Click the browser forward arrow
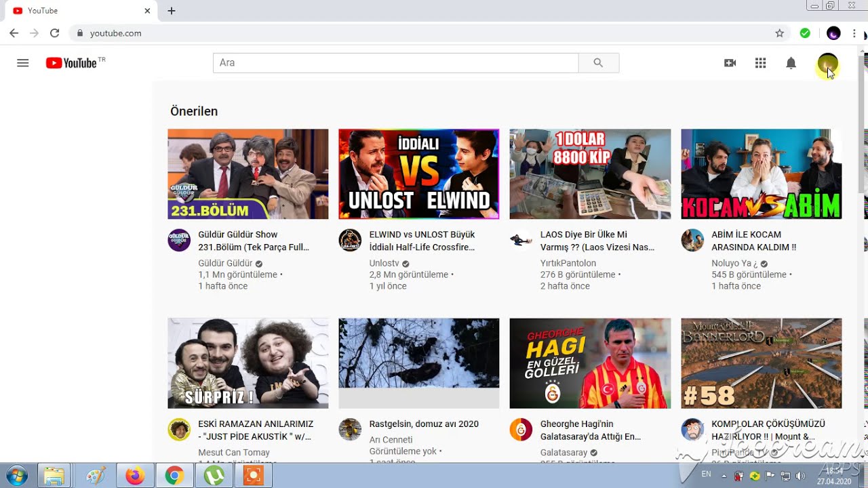Screen dimensions: 868x488 tap(35, 33)
